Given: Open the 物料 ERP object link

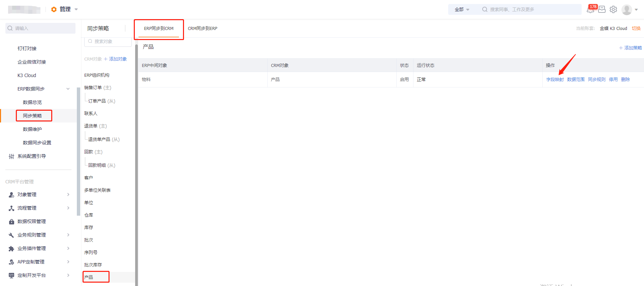Looking at the screenshot, I should click(146, 79).
